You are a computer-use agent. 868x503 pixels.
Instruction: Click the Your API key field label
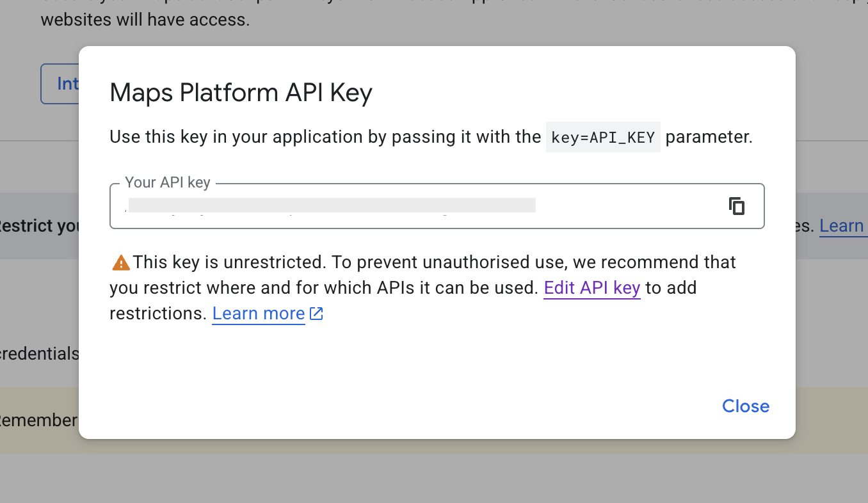point(168,182)
